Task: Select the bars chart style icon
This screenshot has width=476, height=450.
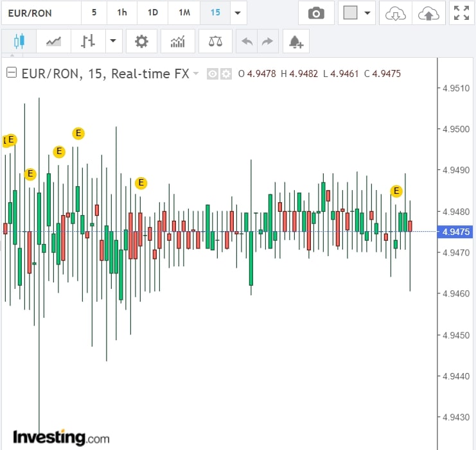Action: point(88,42)
